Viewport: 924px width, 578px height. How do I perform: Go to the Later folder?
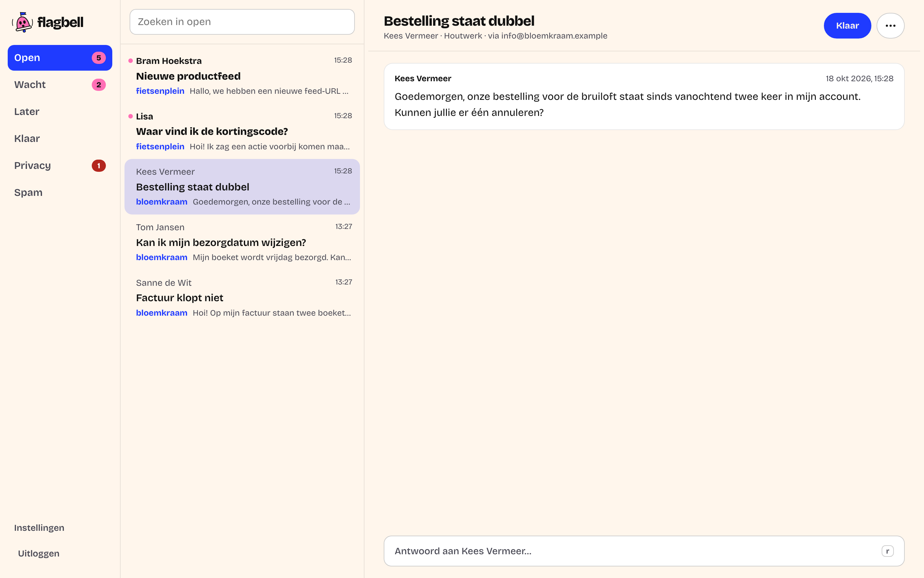[x=60, y=112]
